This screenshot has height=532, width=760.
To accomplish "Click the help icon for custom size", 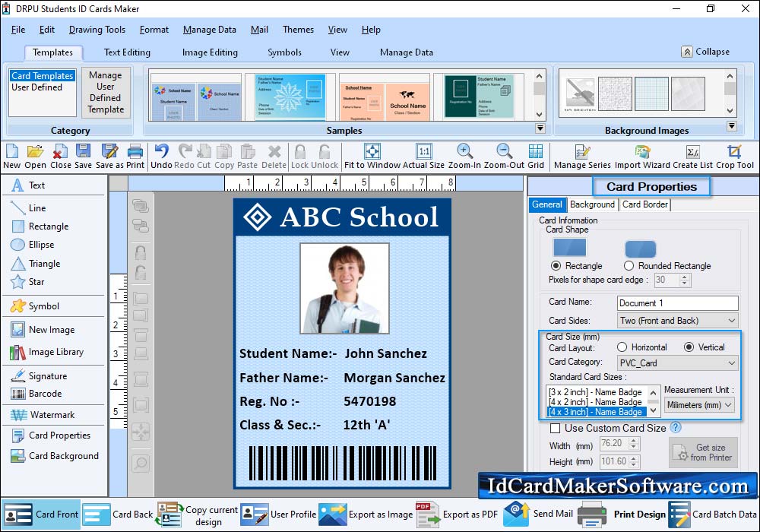I will [x=676, y=427].
